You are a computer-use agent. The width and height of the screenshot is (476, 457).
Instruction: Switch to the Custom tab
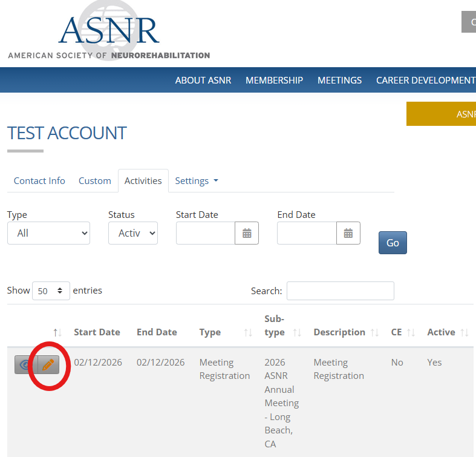click(x=95, y=181)
